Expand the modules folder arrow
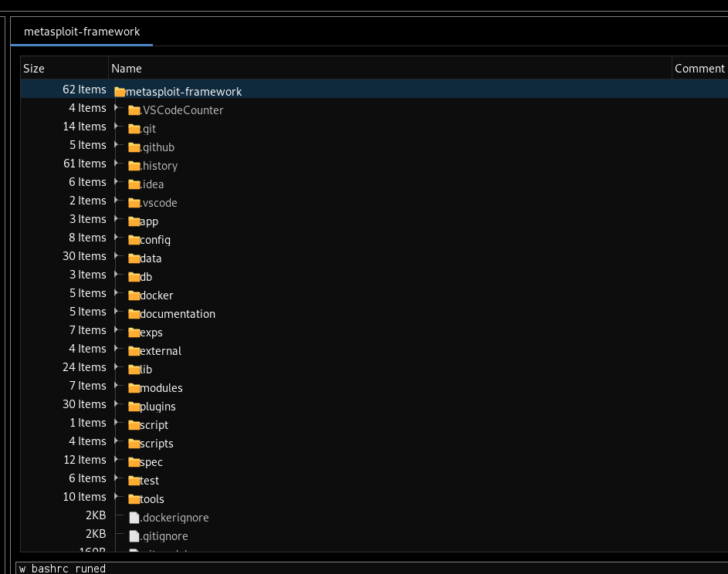The height and width of the screenshot is (574, 728). pos(116,385)
